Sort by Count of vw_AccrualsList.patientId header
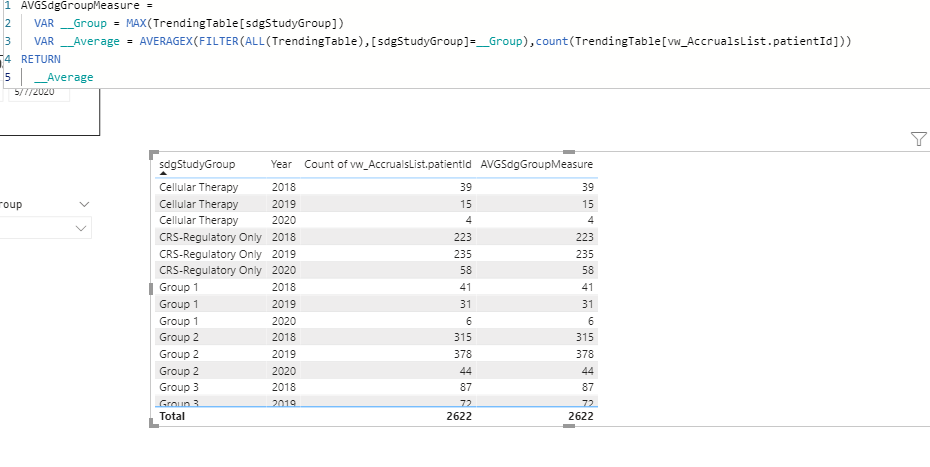Viewport: 930px width, 467px height. pos(388,164)
